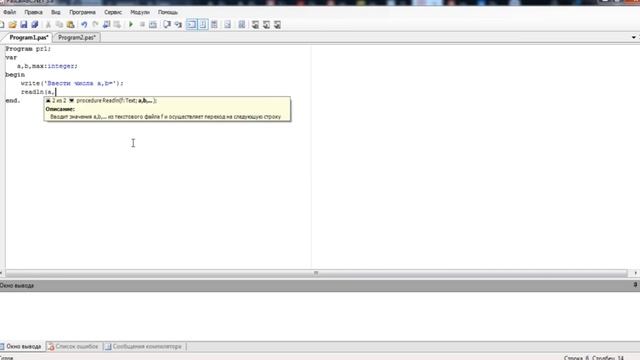This screenshot has width=640, height=360.
Task: Undo the last edit with blue arrow
Action: pyautogui.click(x=84, y=25)
